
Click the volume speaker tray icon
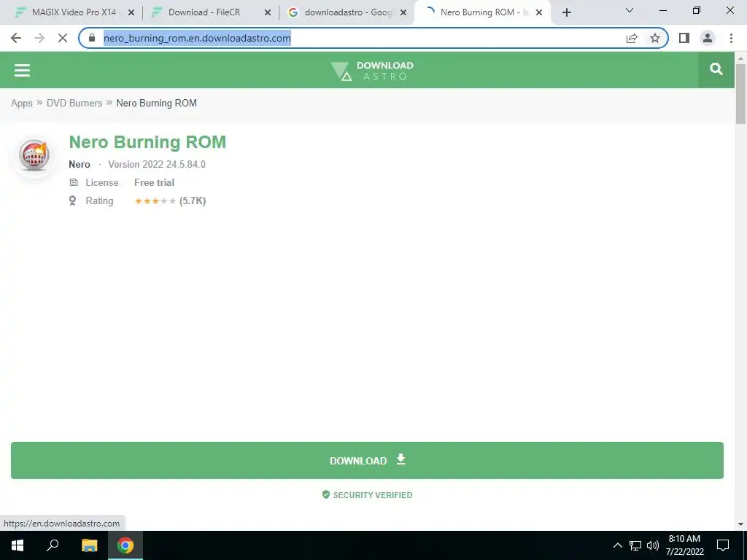click(653, 545)
